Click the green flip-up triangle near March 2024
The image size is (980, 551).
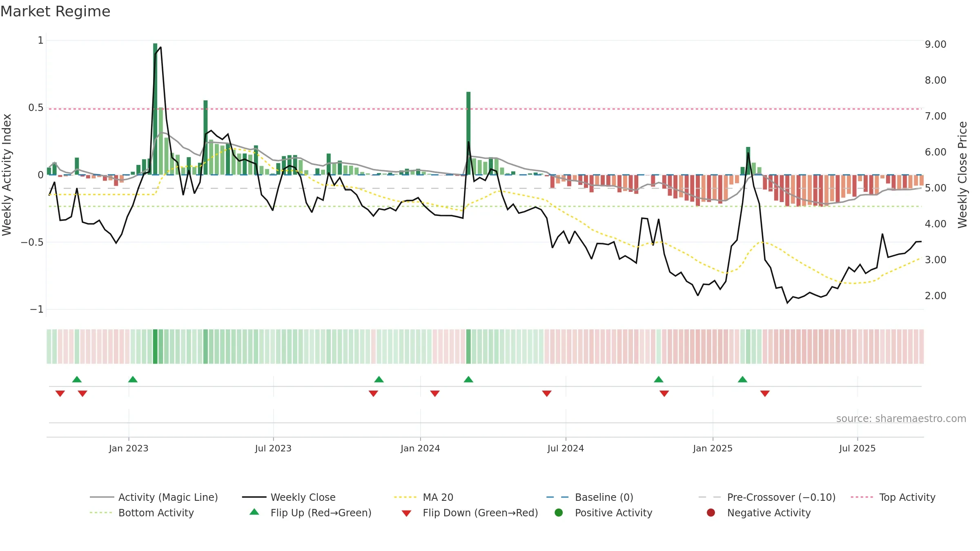point(468,379)
